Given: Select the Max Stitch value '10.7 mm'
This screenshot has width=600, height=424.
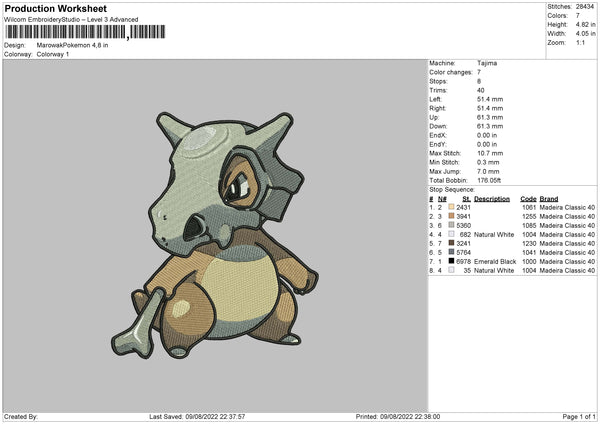Looking at the screenshot, I should pos(490,153).
